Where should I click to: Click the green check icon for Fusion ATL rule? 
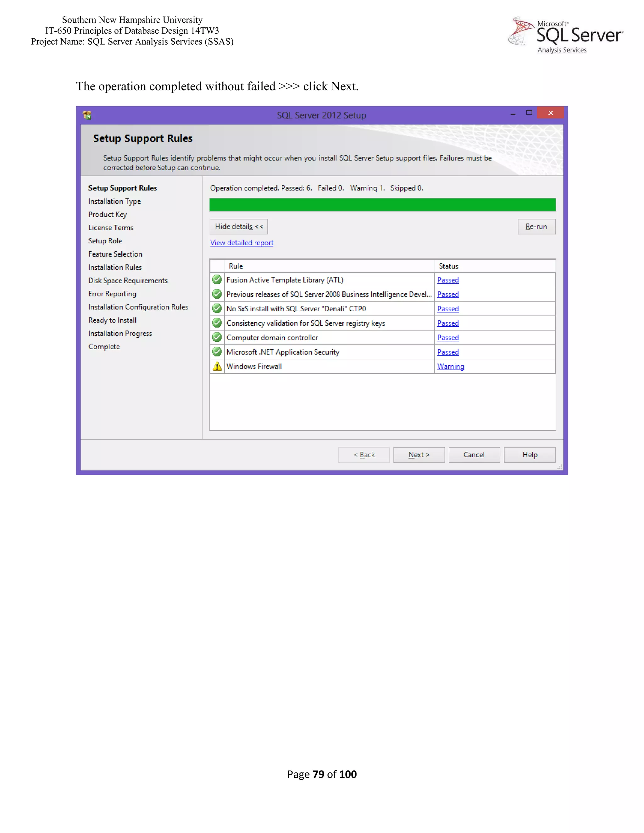pos(217,279)
